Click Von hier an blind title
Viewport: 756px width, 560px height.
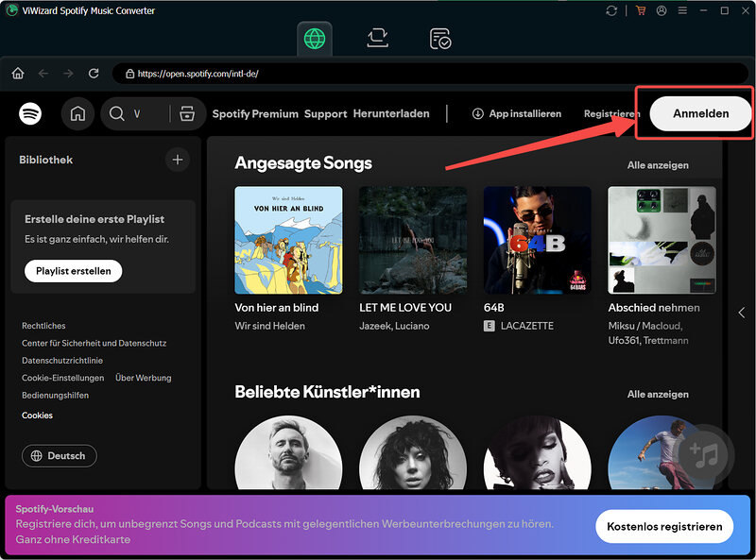click(x=276, y=308)
